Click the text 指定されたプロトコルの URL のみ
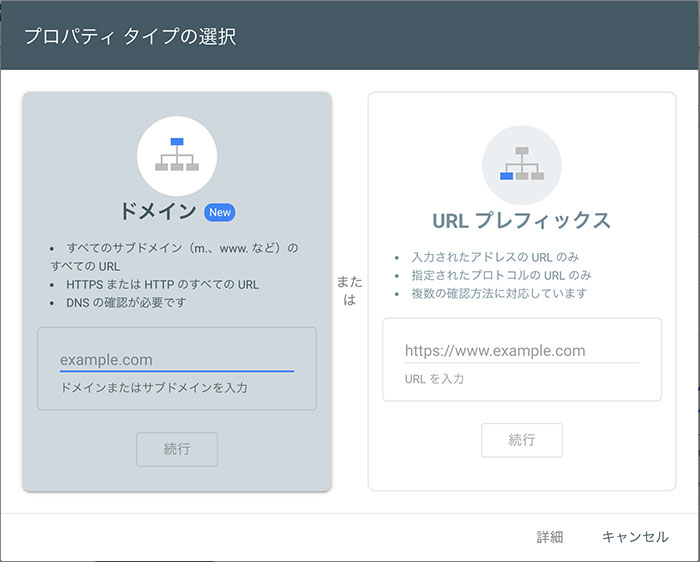The image size is (700, 562). click(x=501, y=275)
